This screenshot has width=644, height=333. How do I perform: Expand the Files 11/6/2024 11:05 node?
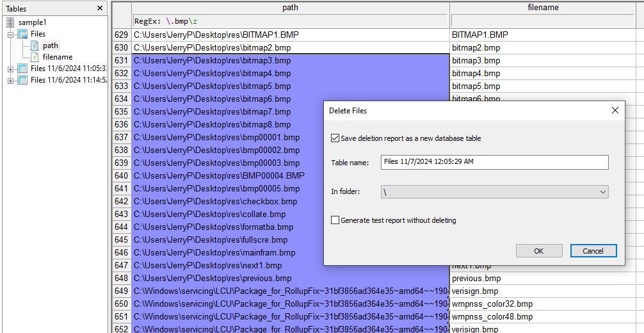pos(11,69)
